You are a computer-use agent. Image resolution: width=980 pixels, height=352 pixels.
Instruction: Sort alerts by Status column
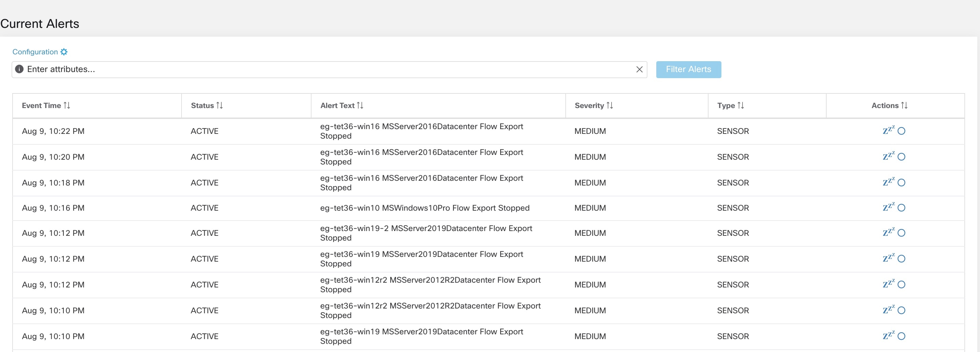click(220, 106)
